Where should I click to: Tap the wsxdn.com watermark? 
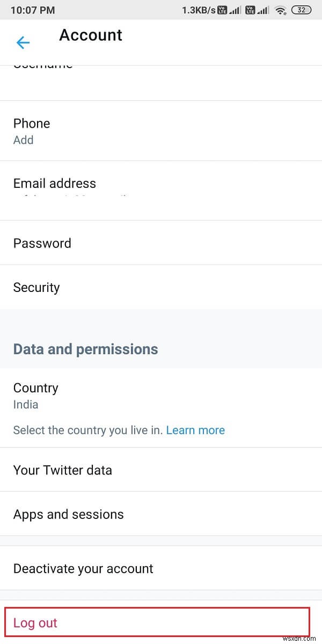pos(301,638)
